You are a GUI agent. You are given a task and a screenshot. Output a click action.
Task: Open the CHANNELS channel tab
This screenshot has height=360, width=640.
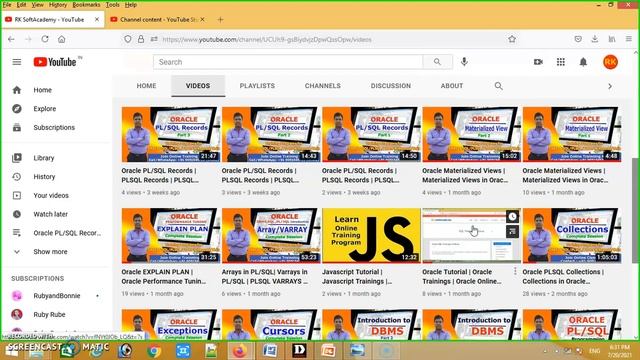tap(322, 86)
